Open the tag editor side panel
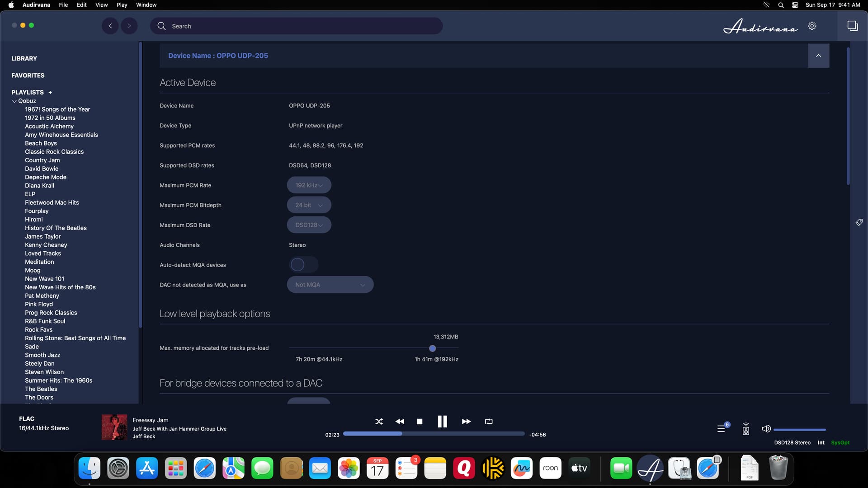 pyautogui.click(x=859, y=222)
